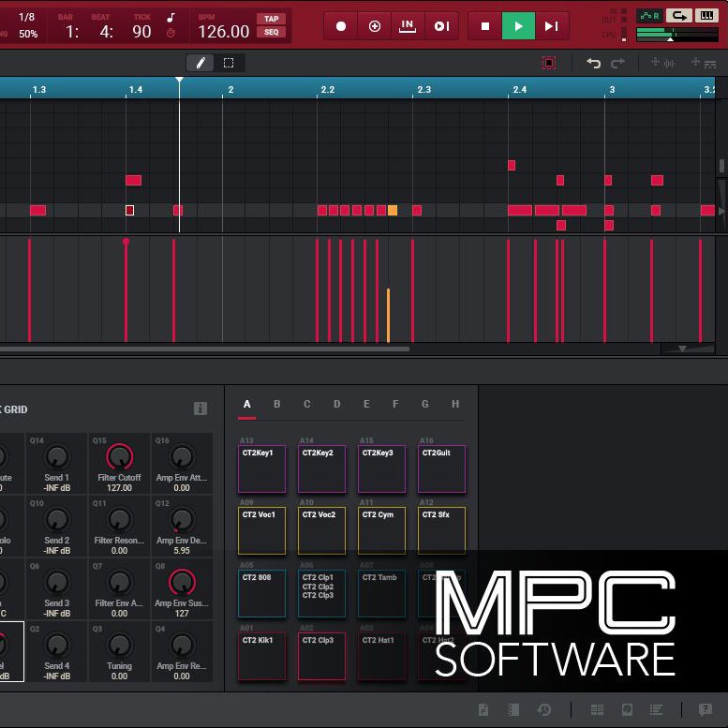Click the Undo arrow icon
The width and height of the screenshot is (728, 728).
click(x=593, y=63)
